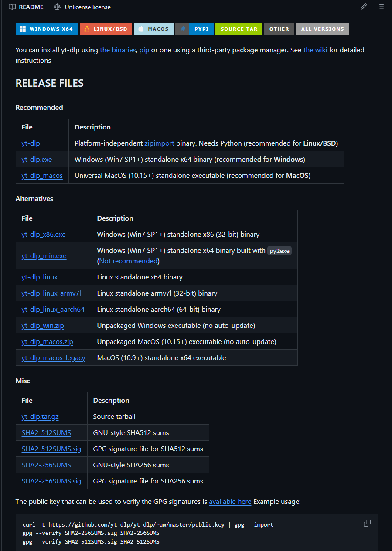This screenshot has width=392, height=551.
Task: Click the scales icon next to Unlicense
Action: pyautogui.click(x=57, y=7)
